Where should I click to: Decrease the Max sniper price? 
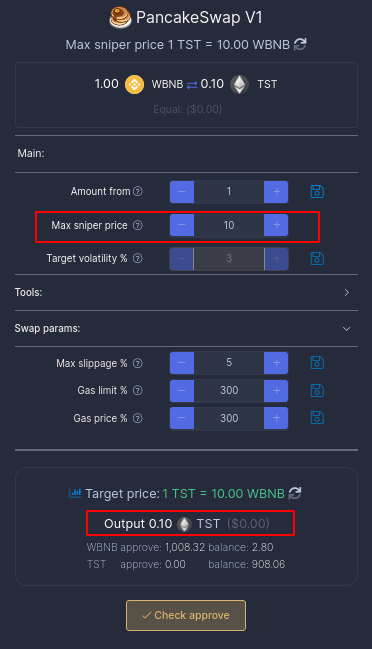tap(182, 225)
